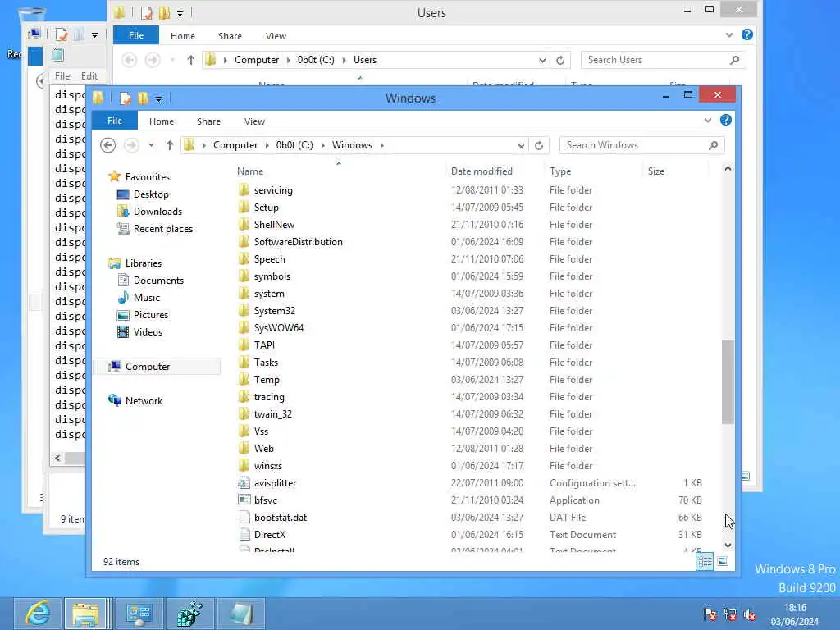
Task: Click scroll down arrow in file list
Action: click(x=728, y=546)
